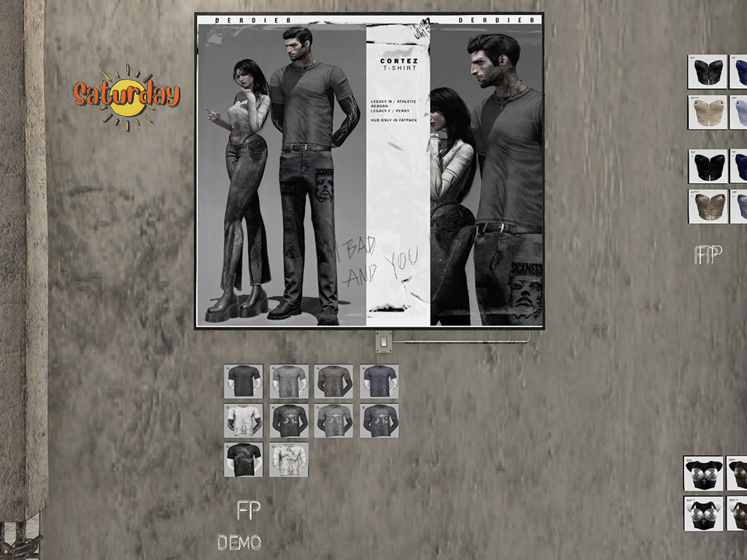Select the plain white t-shirt vendor
Screen dimensions: 747x560
click(243, 420)
